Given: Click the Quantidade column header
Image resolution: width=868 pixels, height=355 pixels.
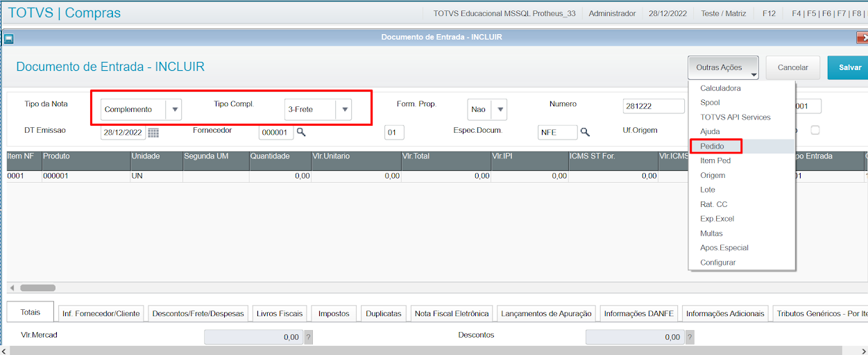Looking at the screenshot, I should 280,160.
